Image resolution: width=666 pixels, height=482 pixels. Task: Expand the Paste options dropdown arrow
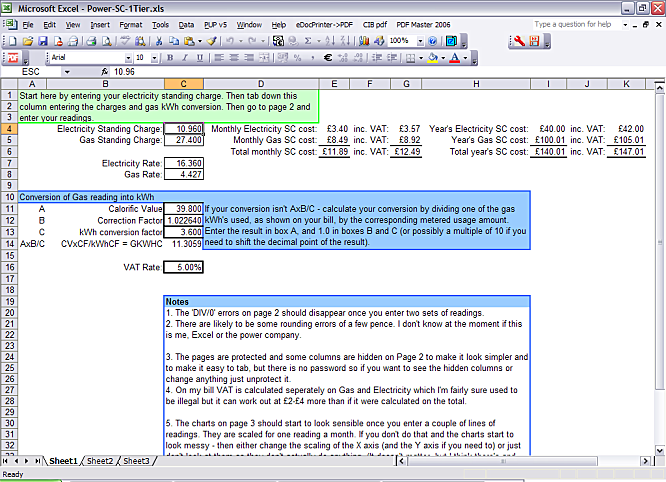click(x=200, y=41)
